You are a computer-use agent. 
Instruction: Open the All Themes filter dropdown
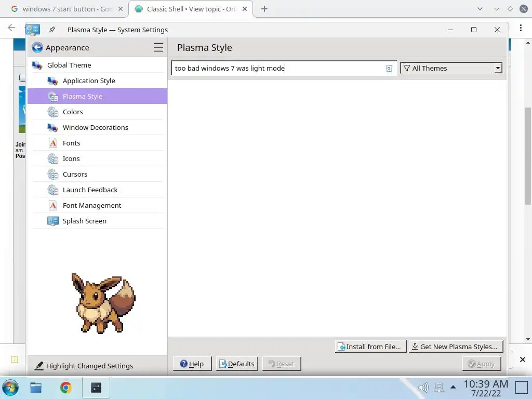click(451, 68)
